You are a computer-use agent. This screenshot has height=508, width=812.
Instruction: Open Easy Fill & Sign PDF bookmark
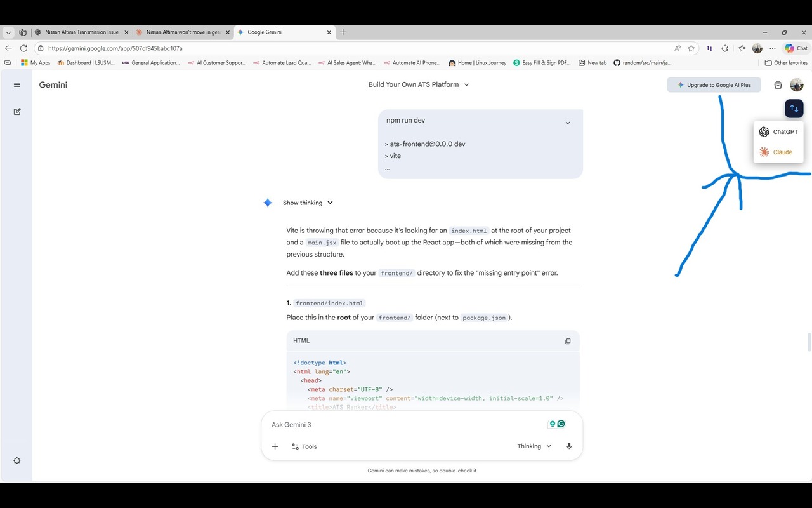tap(542, 63)
